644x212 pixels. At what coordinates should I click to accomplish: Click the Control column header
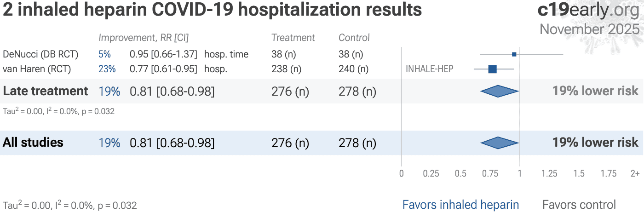tap(354, 38)
